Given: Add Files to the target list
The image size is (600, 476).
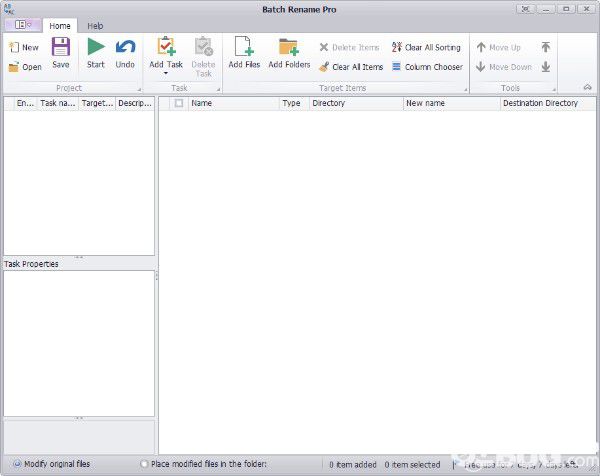Looking at the screenshot, I should [x=244, y=53].
